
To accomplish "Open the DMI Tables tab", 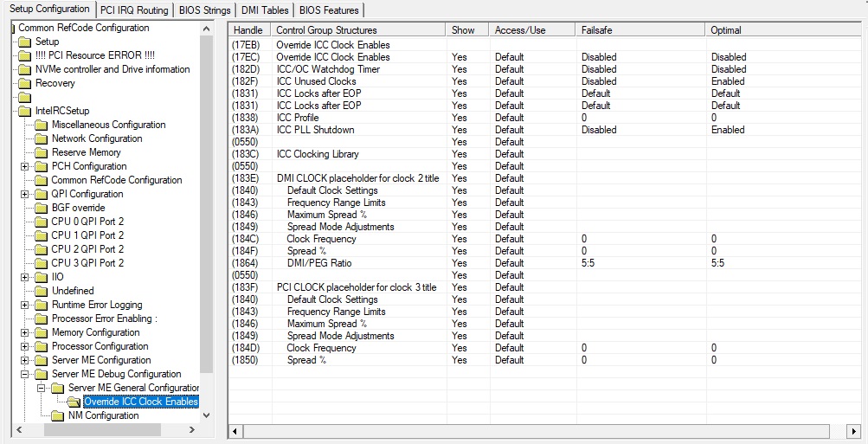I will click(265, 10).
